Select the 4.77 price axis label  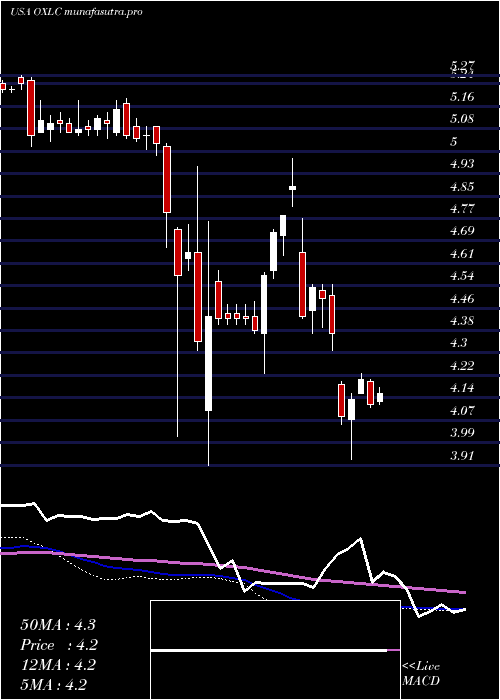point(462,209)
